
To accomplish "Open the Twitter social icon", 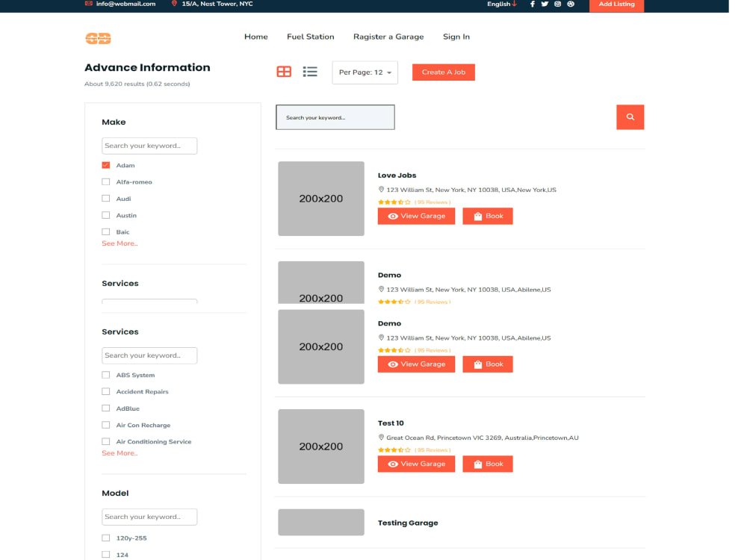I will pyautogui.click(x=545, y=4).
